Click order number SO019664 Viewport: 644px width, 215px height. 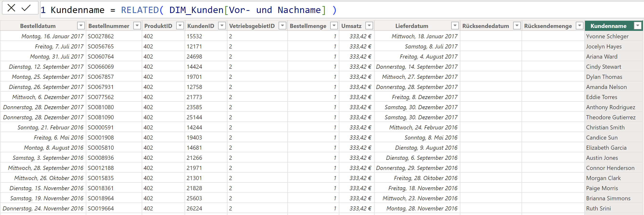(x=101, y=208)
